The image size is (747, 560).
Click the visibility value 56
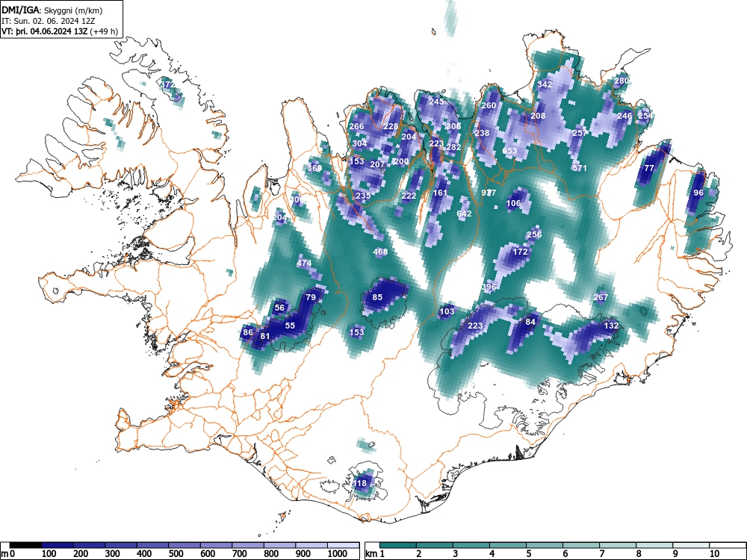pos(279,308)
